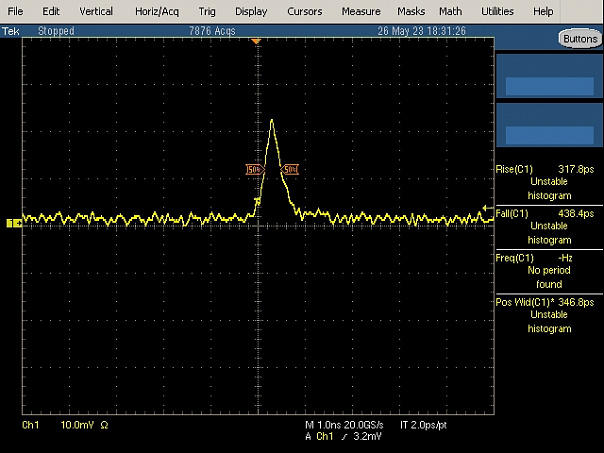The image size is (604, 453).
Task: Open the Utilities menu
Action: coord(497,12)
